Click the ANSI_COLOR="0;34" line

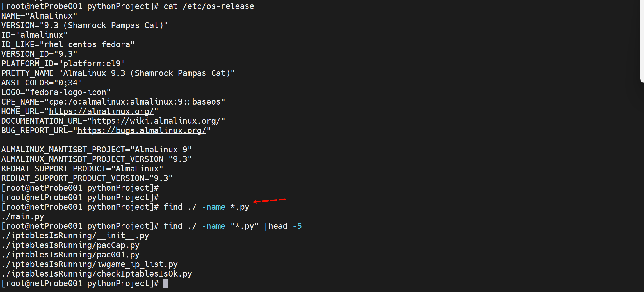click(x=42, y=83)
